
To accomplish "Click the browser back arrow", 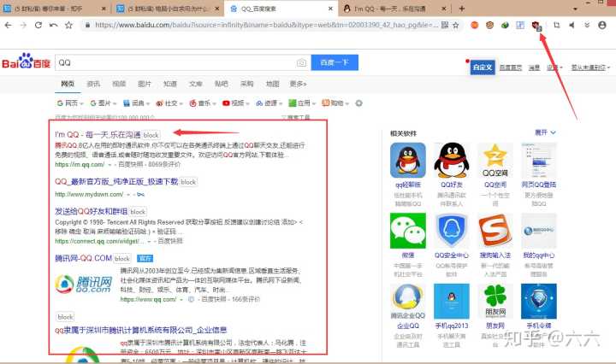I will [x=9, y=25].
